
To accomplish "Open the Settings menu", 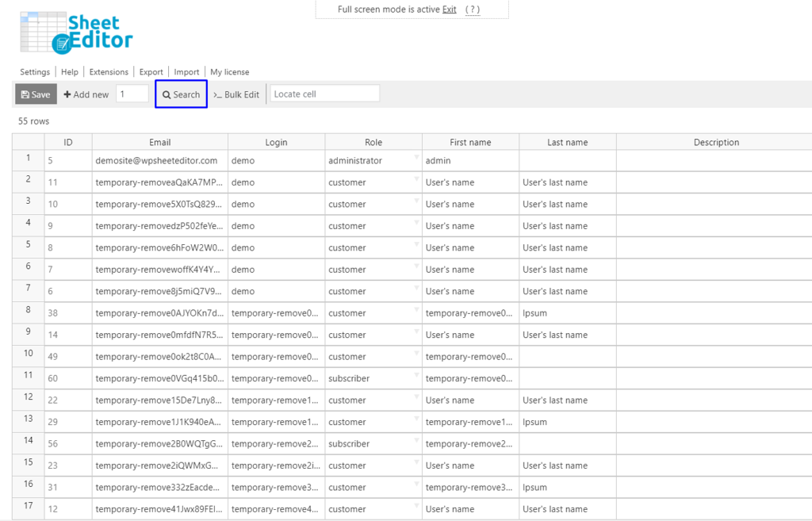I will click(35, 71).
